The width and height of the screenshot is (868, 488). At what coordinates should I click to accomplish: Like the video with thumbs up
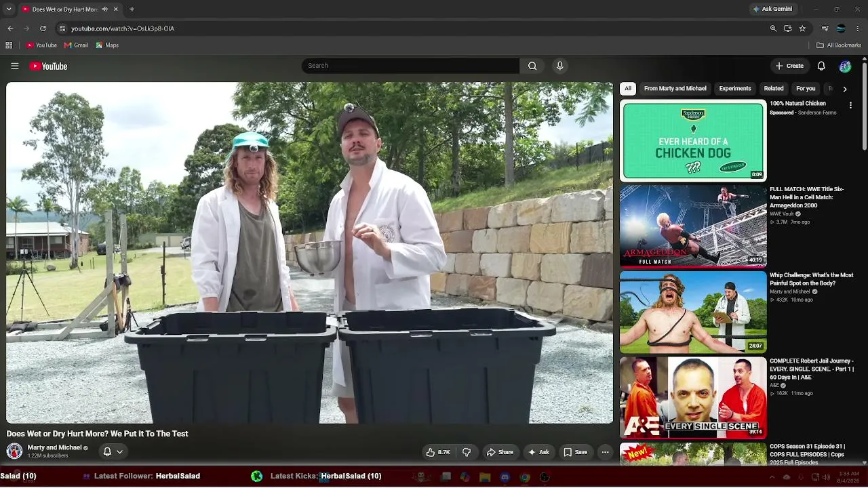(x=438, y=452)
